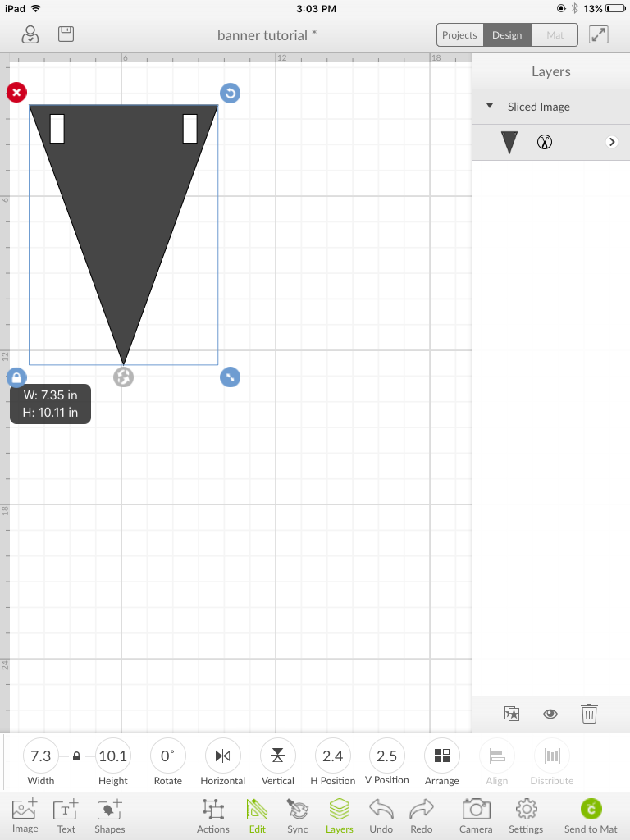Edit the Rotate value 0°

point(167,756)
